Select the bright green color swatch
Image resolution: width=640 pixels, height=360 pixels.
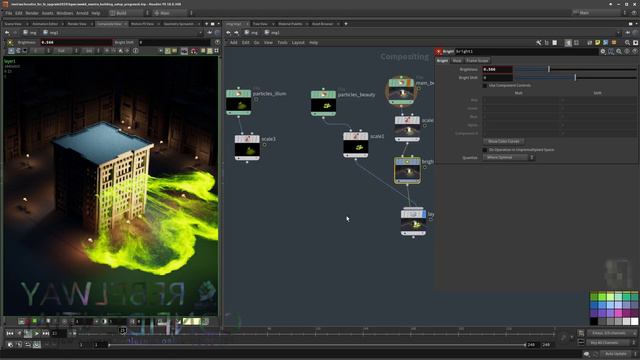tap(602, 297)
